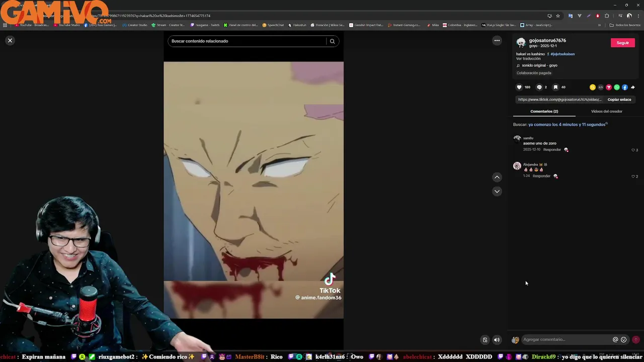Viewport: 644px width, 362px height.
Task: Open samilu's avatar
Action: 517,139
